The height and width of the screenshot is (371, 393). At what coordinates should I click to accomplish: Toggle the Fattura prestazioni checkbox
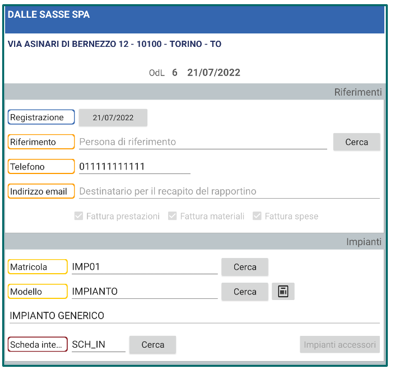point(79,216)
